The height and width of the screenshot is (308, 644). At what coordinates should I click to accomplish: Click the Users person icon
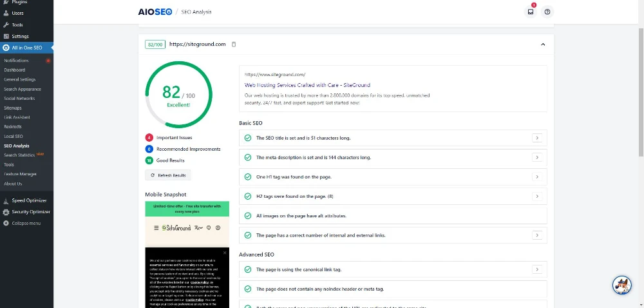click(x=6, y=13)
